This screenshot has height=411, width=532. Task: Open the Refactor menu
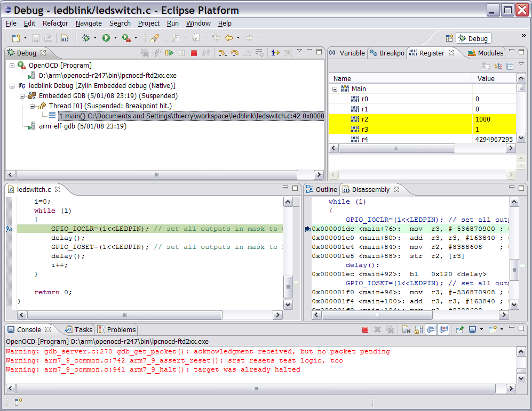point(55,23)
